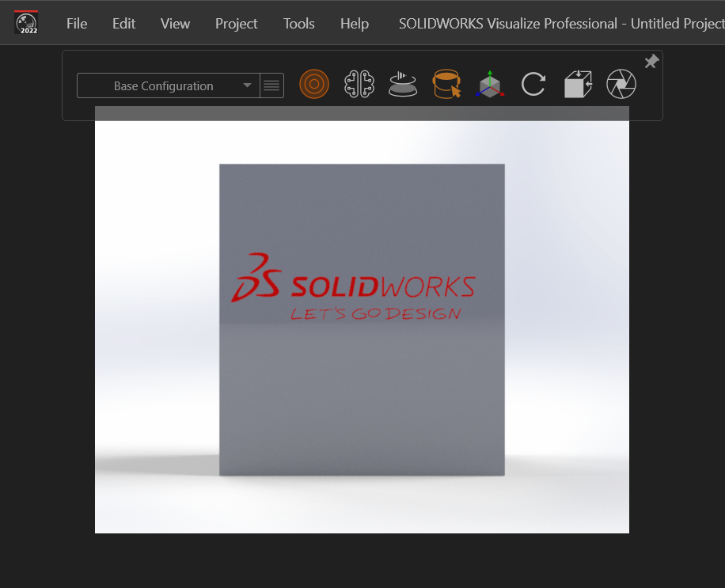Image resolution: width=725 pixels, height=588 pixels.
Task: Open the Edit menu
Action: pos(123,24)
